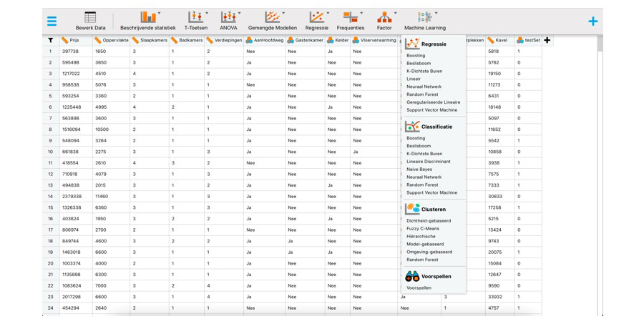Click the filter funnel icon
The width and height of the screenshot is (644, 324).
[50, 41]
